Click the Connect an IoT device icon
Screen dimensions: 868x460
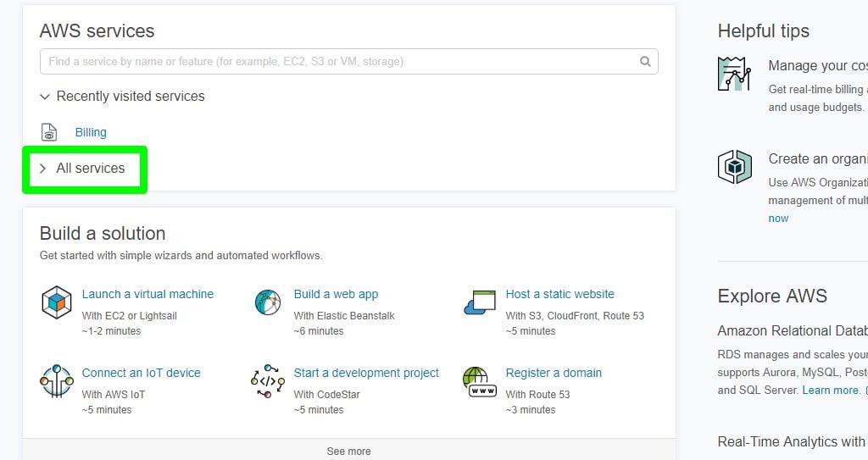[57, 381]
